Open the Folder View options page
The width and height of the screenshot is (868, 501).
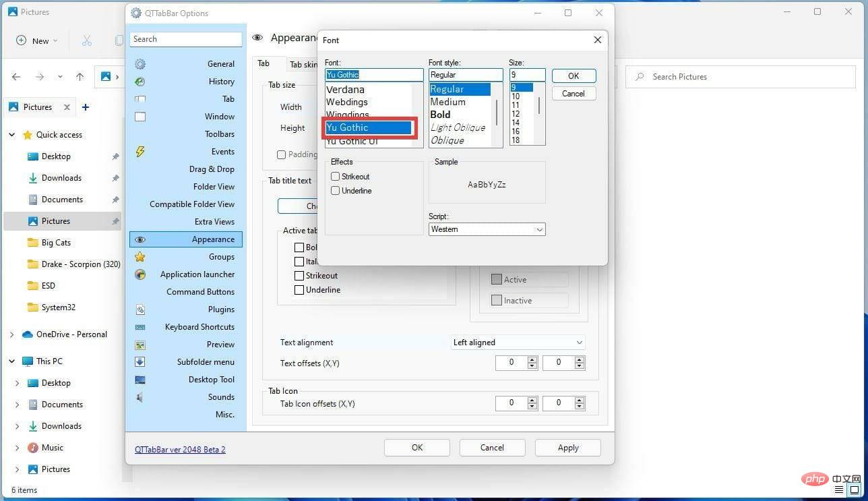[x=214, y=187]
